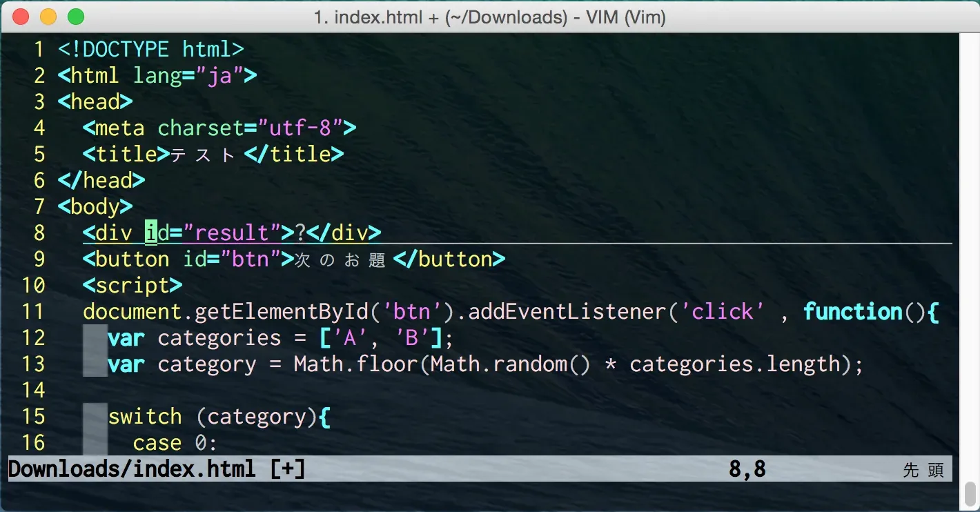This screenshot has height=512, width=980.
Task: Click the red close window button
Action: tap(21, 17)
